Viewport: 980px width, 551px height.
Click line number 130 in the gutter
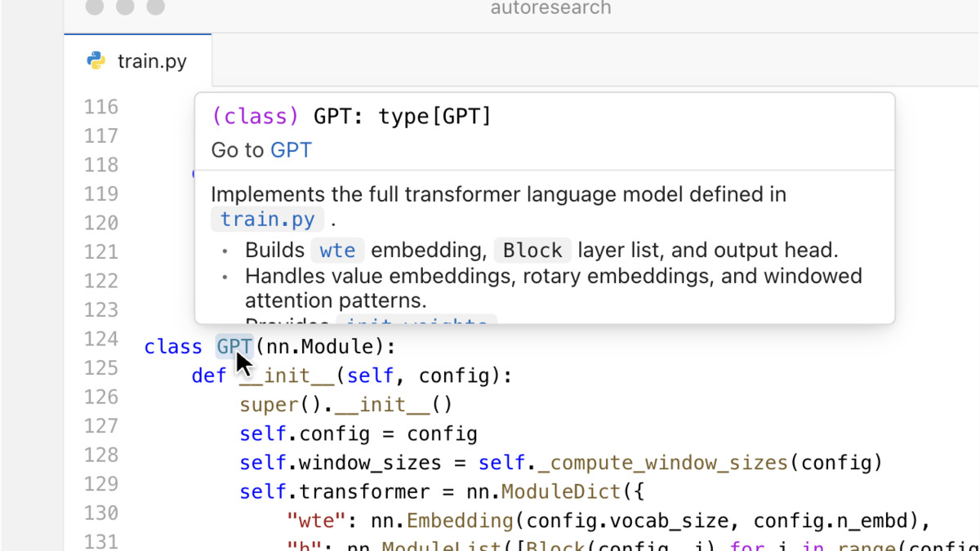point(101,513)
